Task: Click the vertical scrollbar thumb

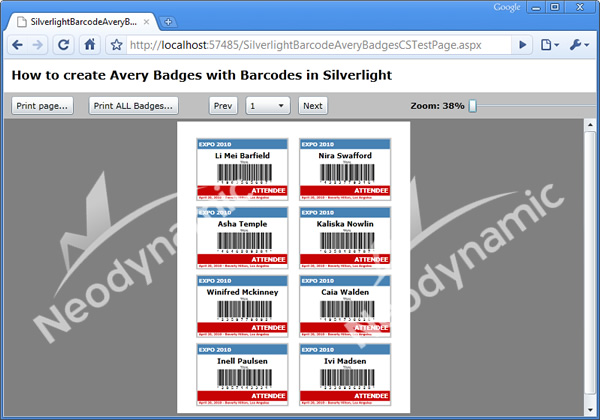Action: [x=590, y=262]
